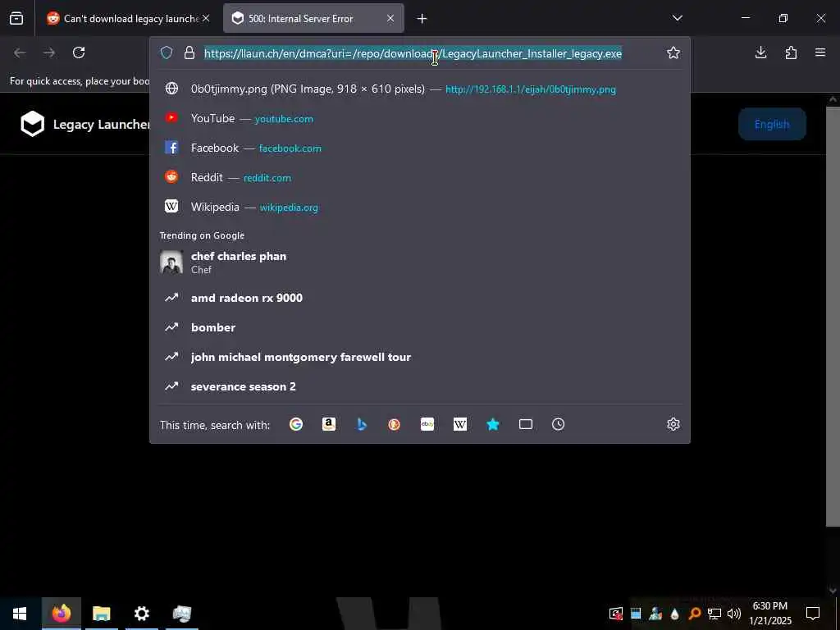This screenshot has height=630, width=840.
Task: Search trending chef charles phan
Action: 419,262
